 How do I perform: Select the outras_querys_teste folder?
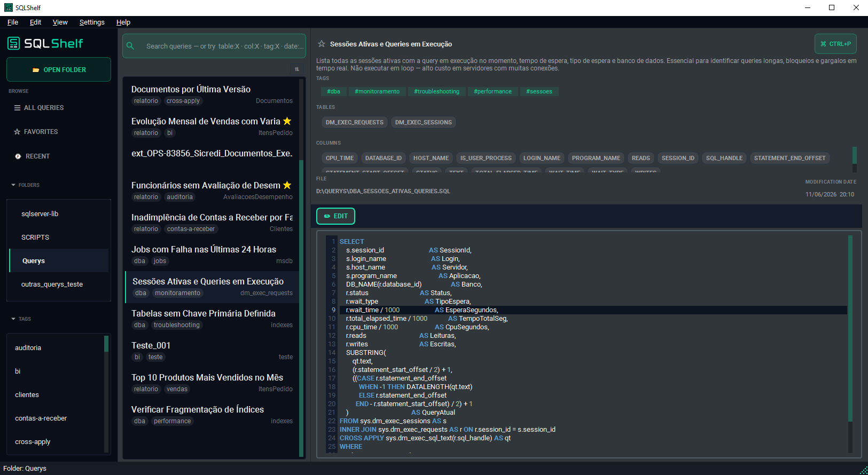(59, 284)
